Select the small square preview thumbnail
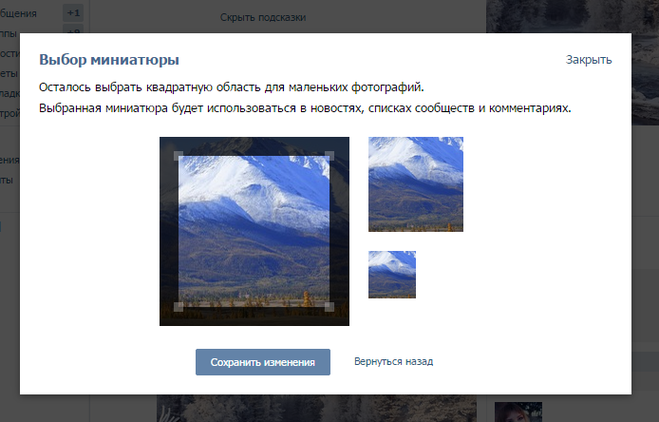The height and width of the screenshot is (422, 659). [392, 274]
